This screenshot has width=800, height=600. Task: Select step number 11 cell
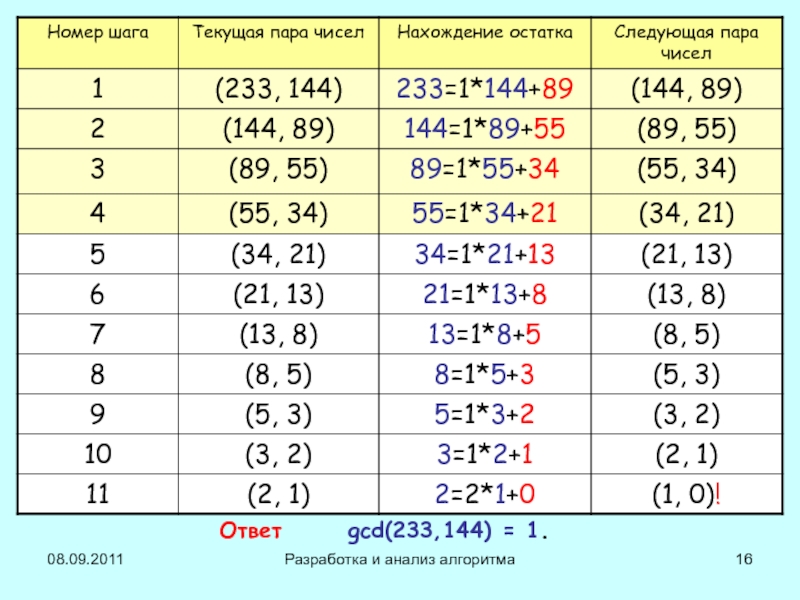98,494
